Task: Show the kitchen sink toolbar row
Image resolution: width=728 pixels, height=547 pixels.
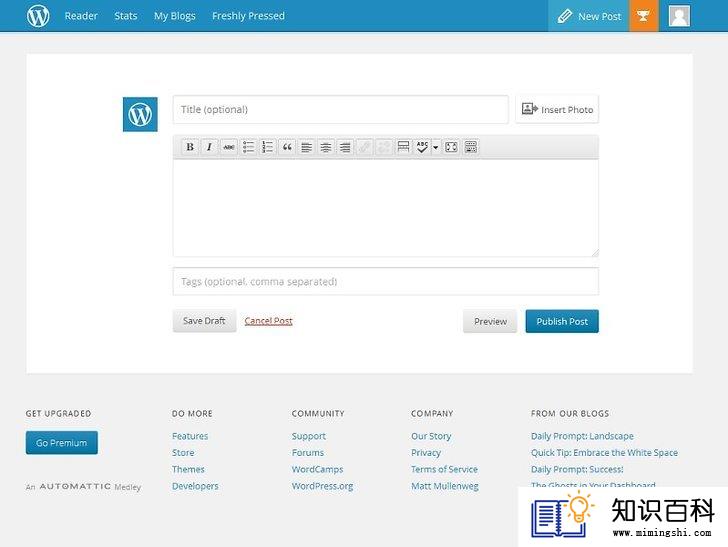Action: 471,147
